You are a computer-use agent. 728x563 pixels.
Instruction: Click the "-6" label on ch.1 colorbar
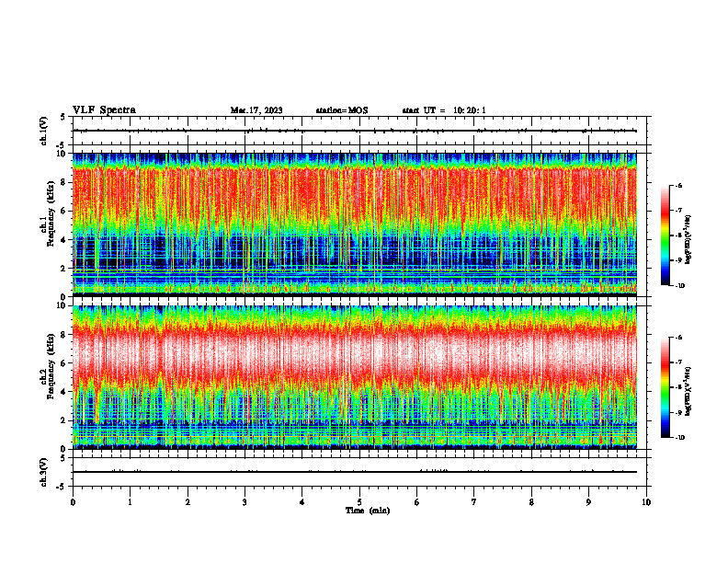[x=678, y=186]
